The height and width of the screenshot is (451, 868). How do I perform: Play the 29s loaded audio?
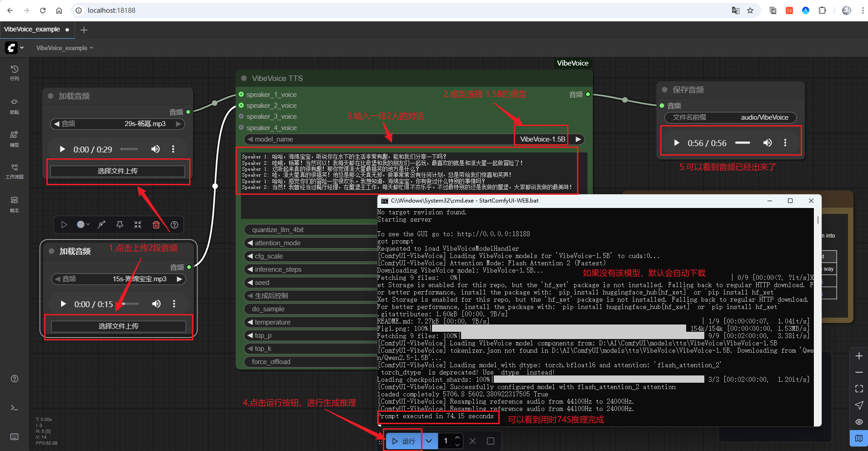click(62, 149)
